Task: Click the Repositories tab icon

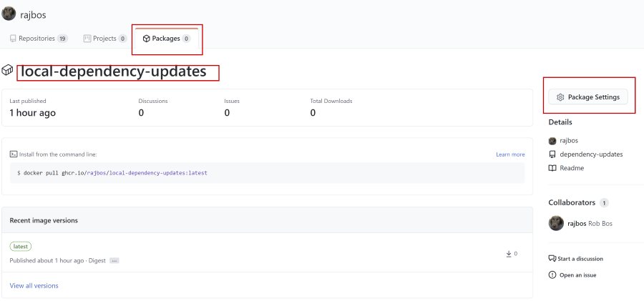Action: coord(13,39)
